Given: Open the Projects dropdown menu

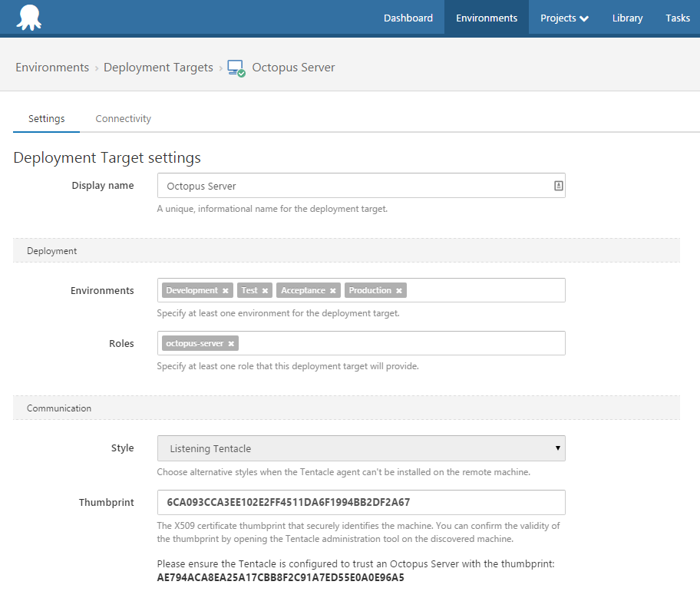Looking at the screenshot, I should click(564, 18).
